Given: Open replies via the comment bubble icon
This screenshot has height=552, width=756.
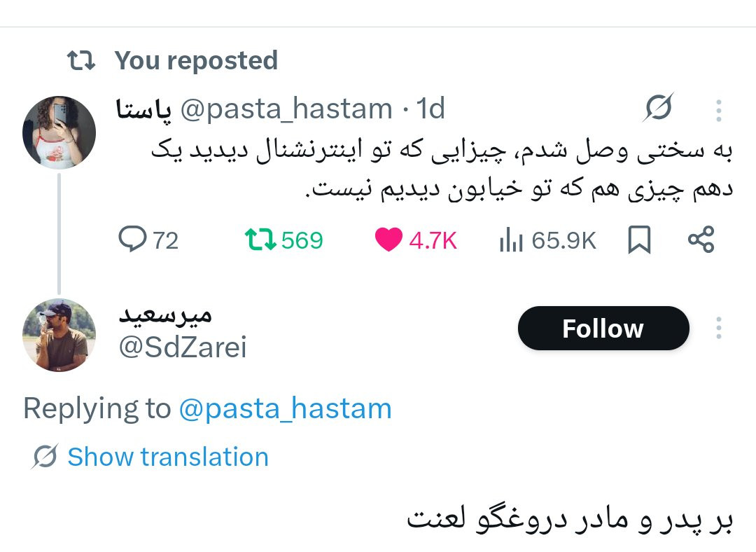Looking at the screenshot, I should (x=132, y=240).
